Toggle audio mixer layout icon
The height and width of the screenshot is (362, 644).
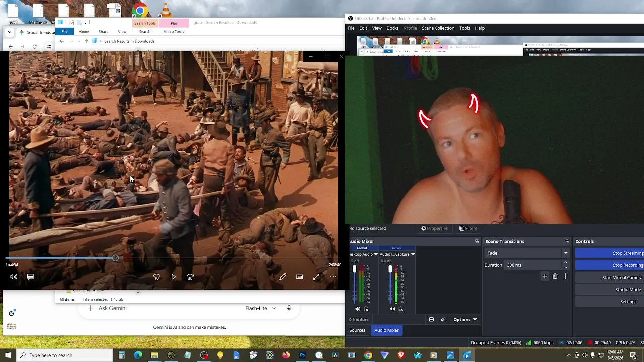coord(431,320)
